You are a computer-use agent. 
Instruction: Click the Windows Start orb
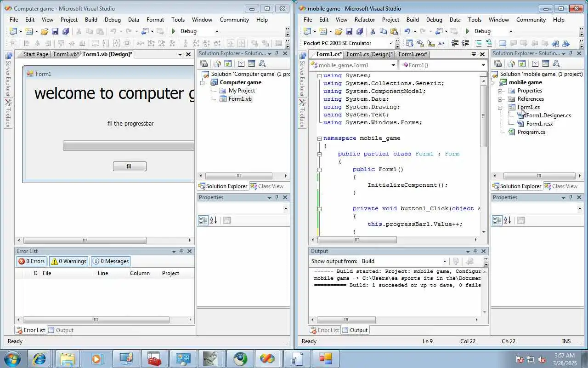coord(12,358)
